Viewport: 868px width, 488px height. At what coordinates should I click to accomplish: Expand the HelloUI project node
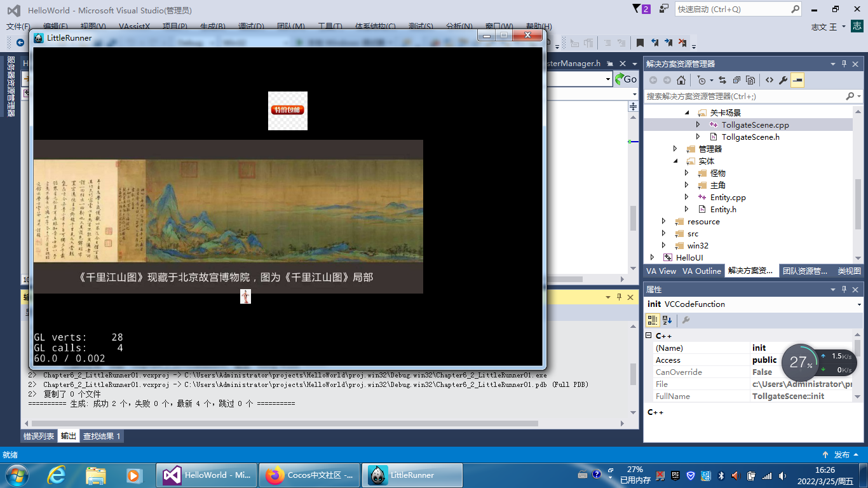click(x=652, y=257)
